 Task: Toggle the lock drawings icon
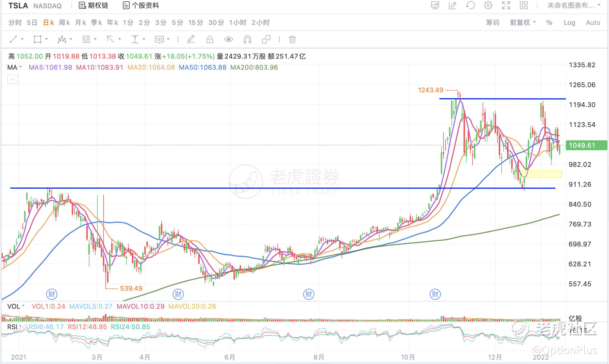click(210, 39)
